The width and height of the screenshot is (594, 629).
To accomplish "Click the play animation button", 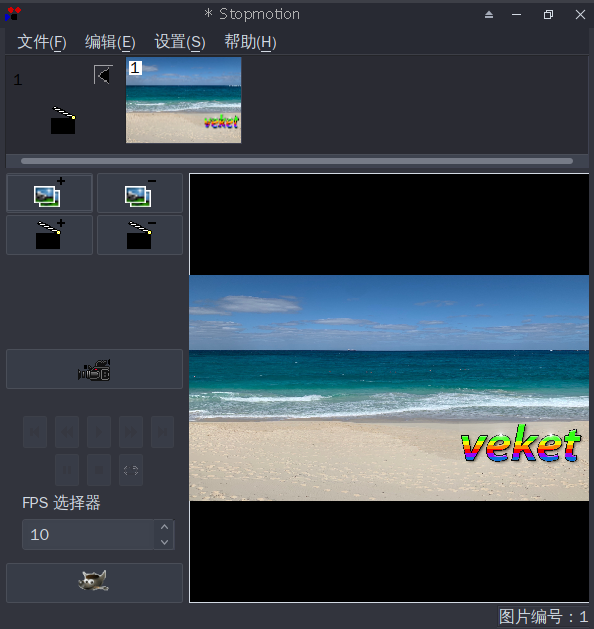I will tap(99, 432).
